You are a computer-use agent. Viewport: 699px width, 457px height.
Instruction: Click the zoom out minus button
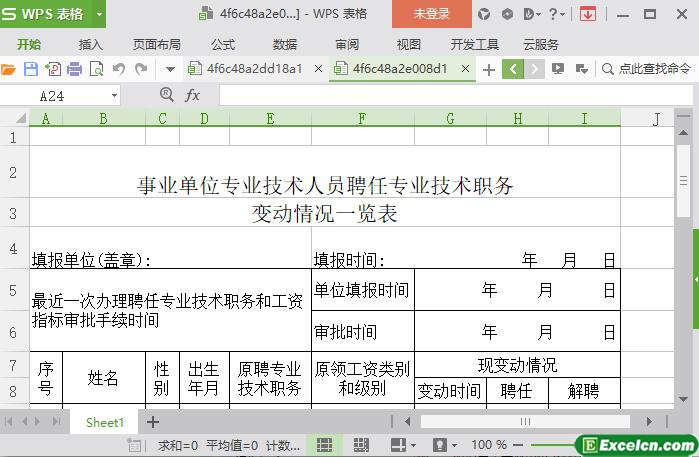(518, 445)
